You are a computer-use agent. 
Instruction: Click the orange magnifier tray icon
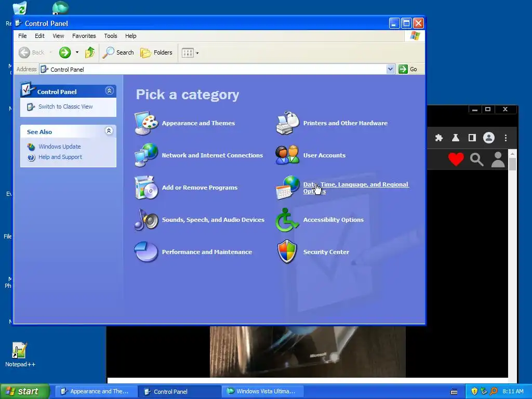pos(494,391)
